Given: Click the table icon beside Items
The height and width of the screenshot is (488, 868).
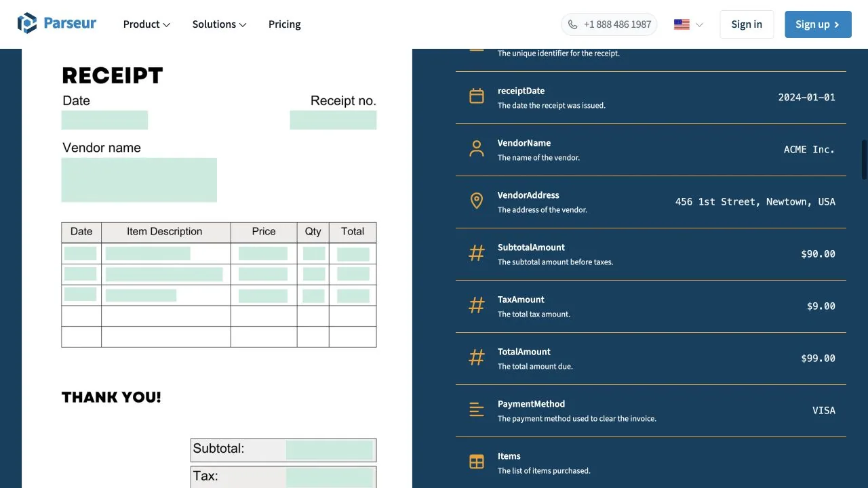Looking at the screenshot, I should [477, 462].
